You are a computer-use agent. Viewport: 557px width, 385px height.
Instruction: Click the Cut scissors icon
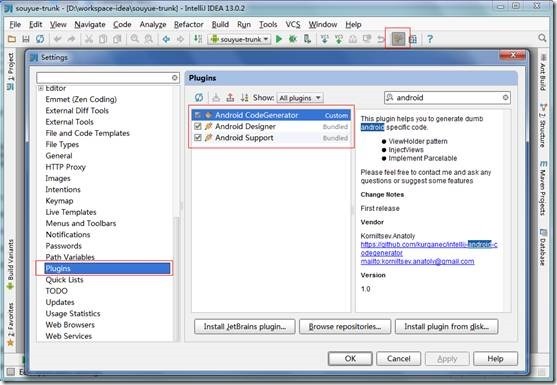coord(89,39)
